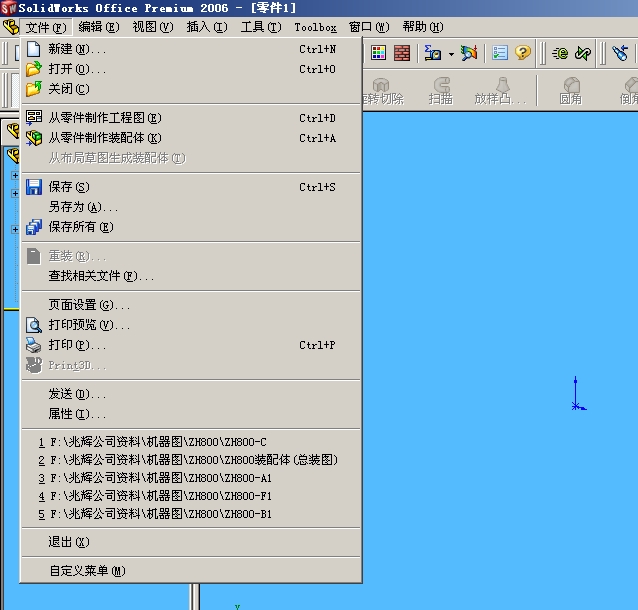Click the equations sigma tape-measure icon

point(433,53)
